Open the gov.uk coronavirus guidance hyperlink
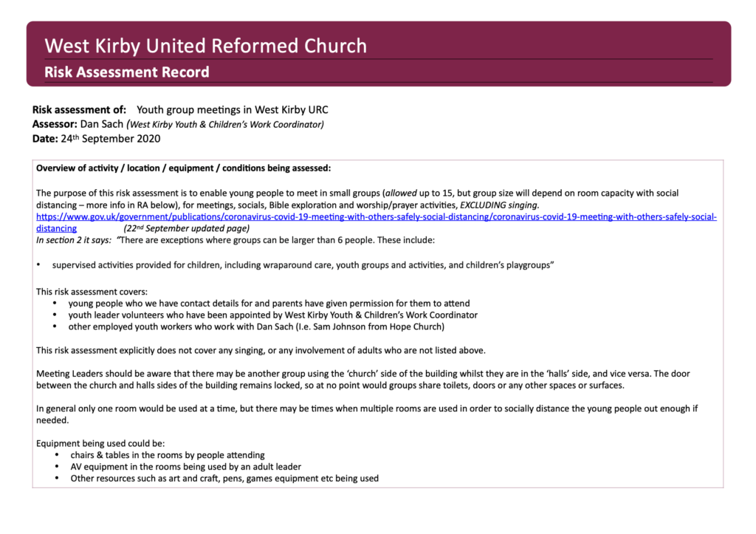Viewport: 756px width, 534px height. tap(376, 217)
